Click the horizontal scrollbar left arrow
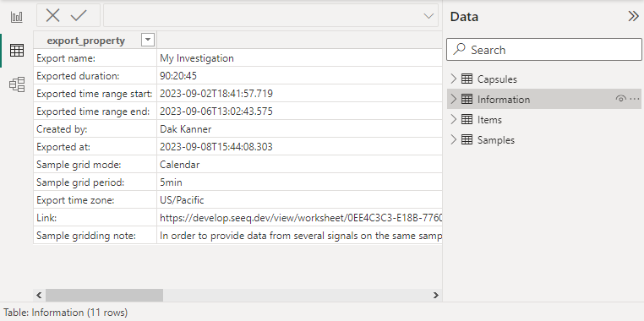The image size is (644, 321). pyautogui.click(x=39, y=295)
